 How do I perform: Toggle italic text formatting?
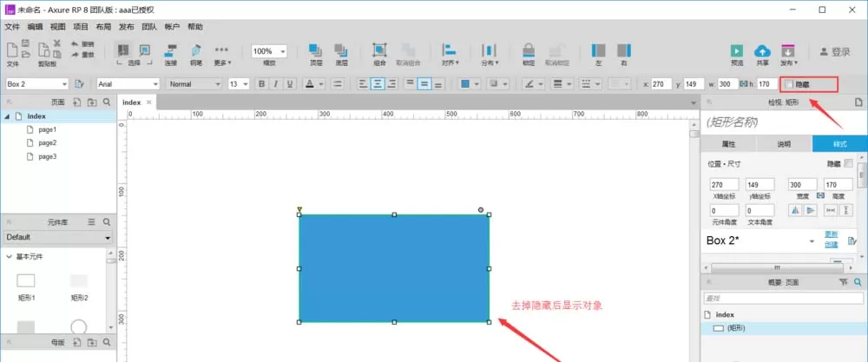(x=275, y=84)
